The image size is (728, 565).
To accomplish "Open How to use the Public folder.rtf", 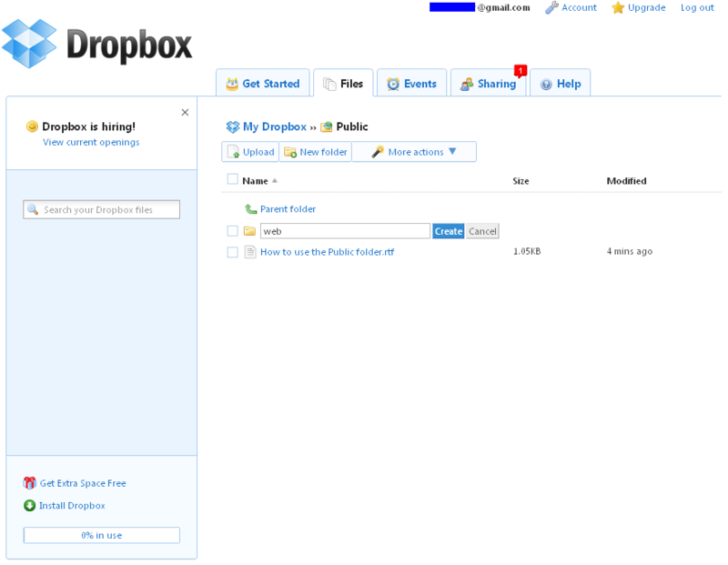I will 328,252.
